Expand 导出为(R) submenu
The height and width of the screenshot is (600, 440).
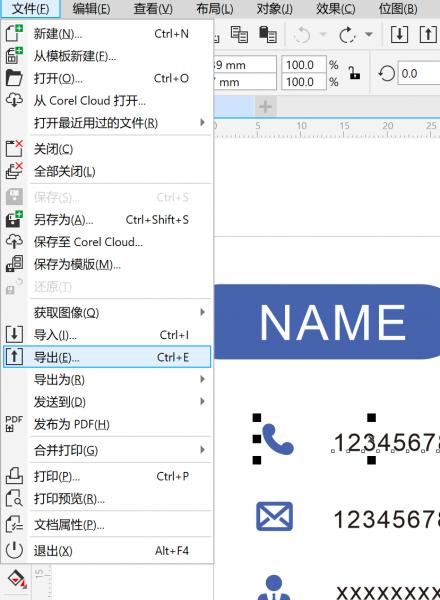pos(107,380)
